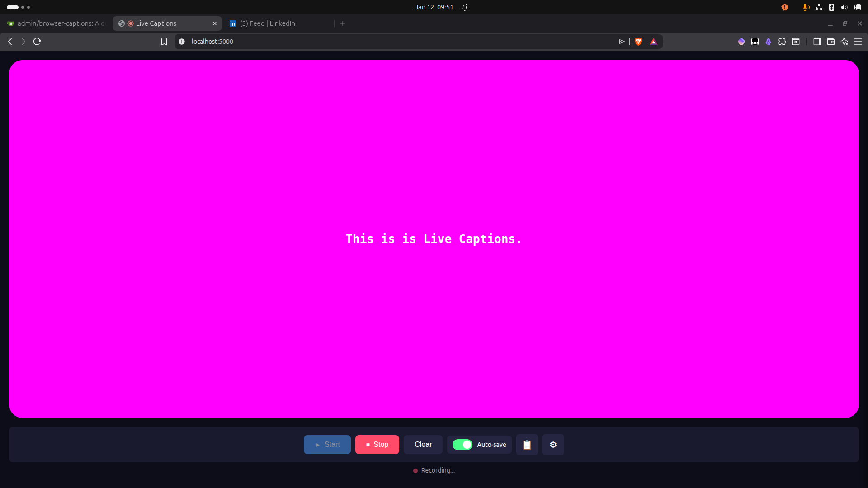
Task: Stop the caption recording
Action: click(x=377, y=445)
